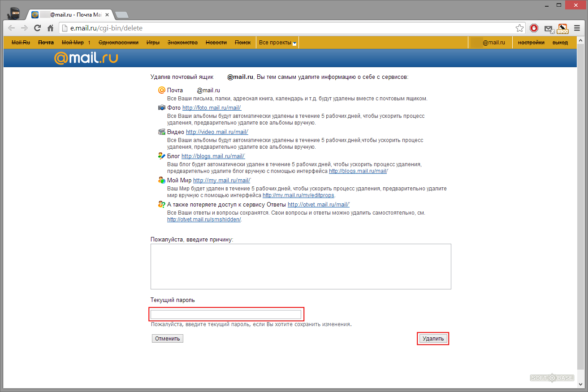Open Почта in top navigation

(x=46, y=43)
